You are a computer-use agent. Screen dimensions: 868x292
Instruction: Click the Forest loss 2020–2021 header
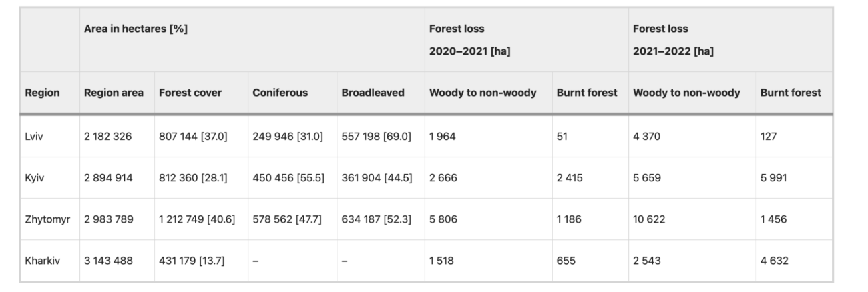coord(470,40)
